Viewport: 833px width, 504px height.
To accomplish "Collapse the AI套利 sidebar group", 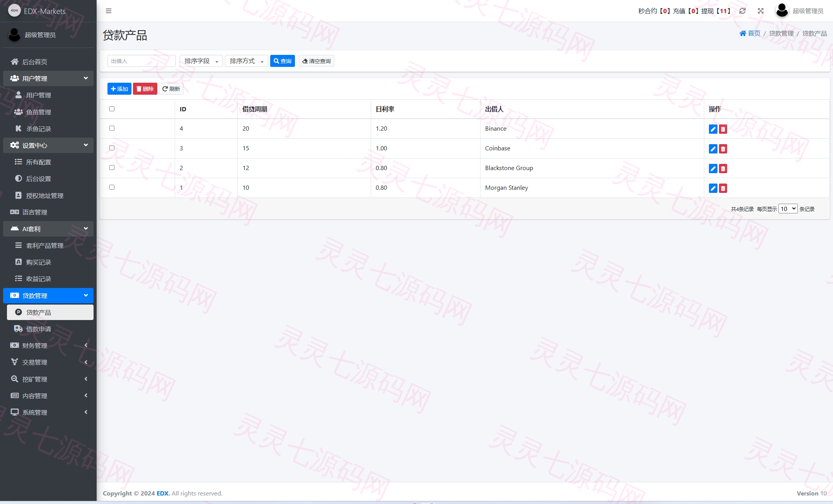I will point(48,229).
